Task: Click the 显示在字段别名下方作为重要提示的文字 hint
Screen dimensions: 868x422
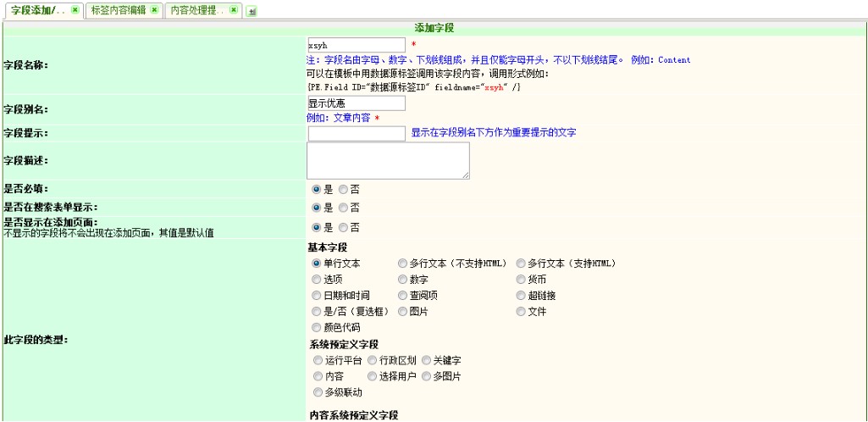Action: tap(494, 133)
